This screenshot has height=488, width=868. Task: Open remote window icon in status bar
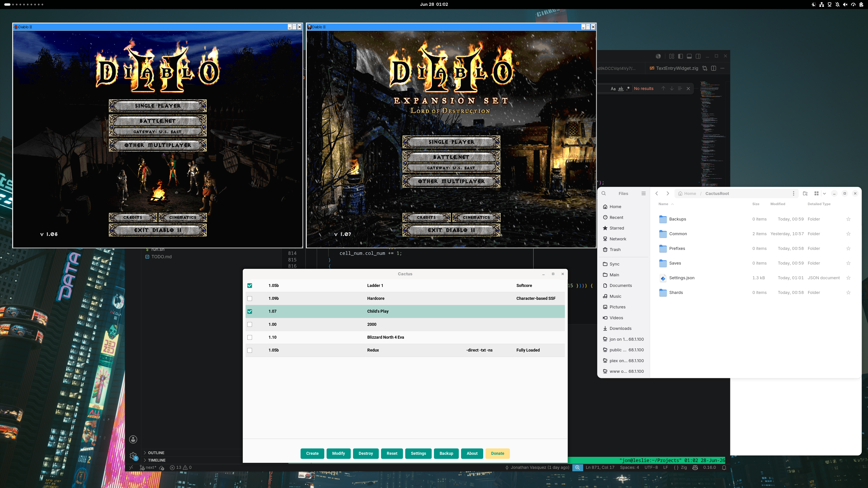coord(131,467)
